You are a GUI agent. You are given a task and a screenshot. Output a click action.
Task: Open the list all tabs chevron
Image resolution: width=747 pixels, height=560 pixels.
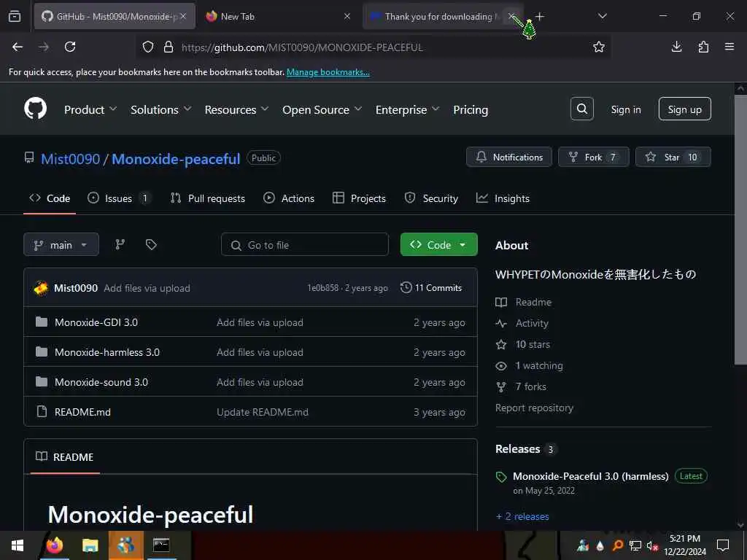(x=602, y=16)
